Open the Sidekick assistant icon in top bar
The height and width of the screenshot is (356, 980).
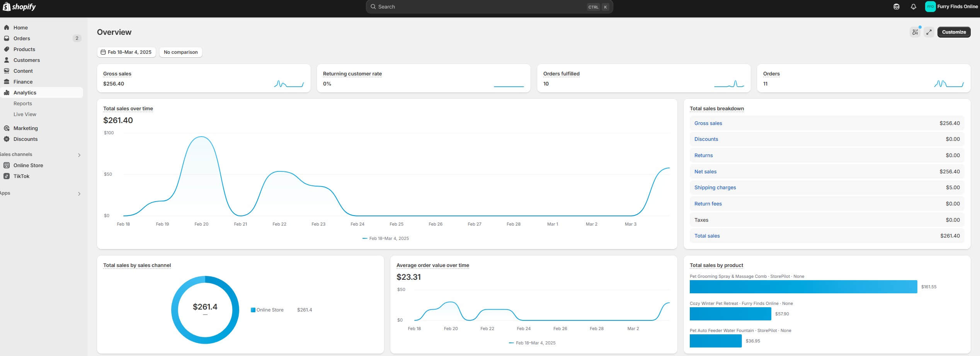pyautogui.click(x=896, y=7)
